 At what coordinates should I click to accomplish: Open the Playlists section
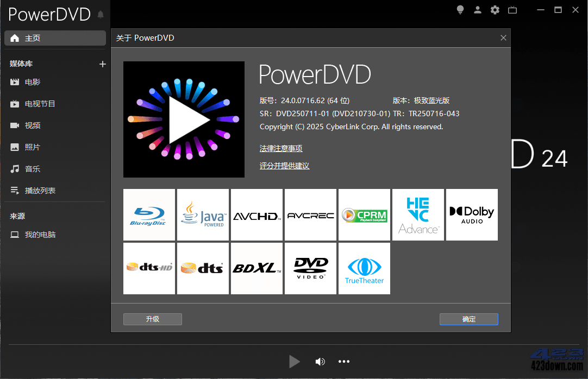pos(39,190)
